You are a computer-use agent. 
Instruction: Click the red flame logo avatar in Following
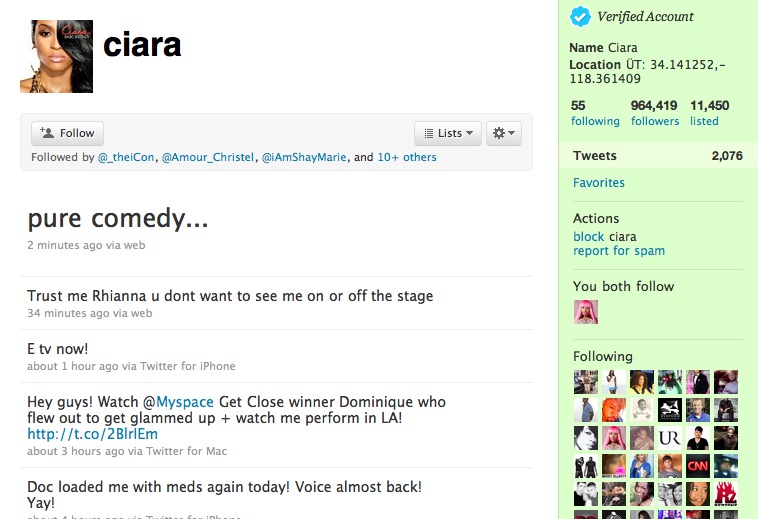[726, 494]
